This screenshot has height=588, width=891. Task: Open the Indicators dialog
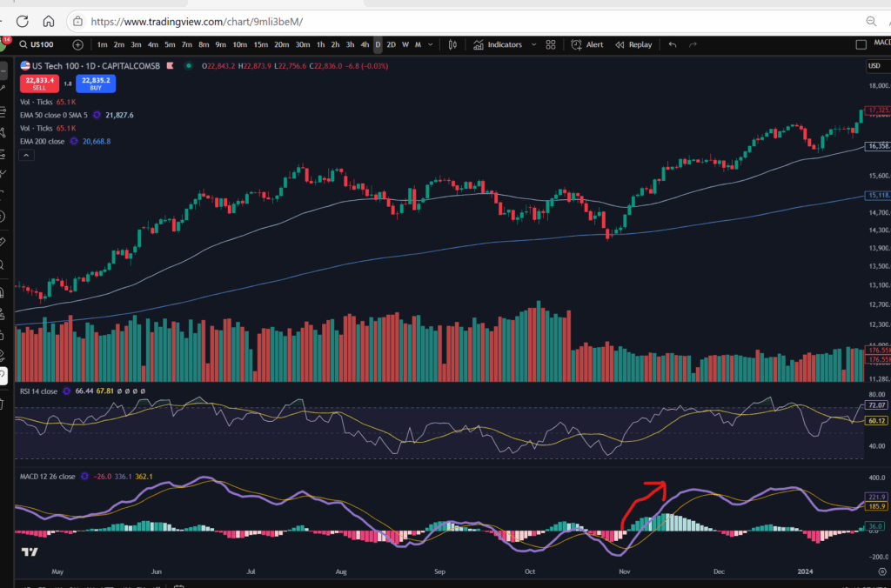coord(498,44)
